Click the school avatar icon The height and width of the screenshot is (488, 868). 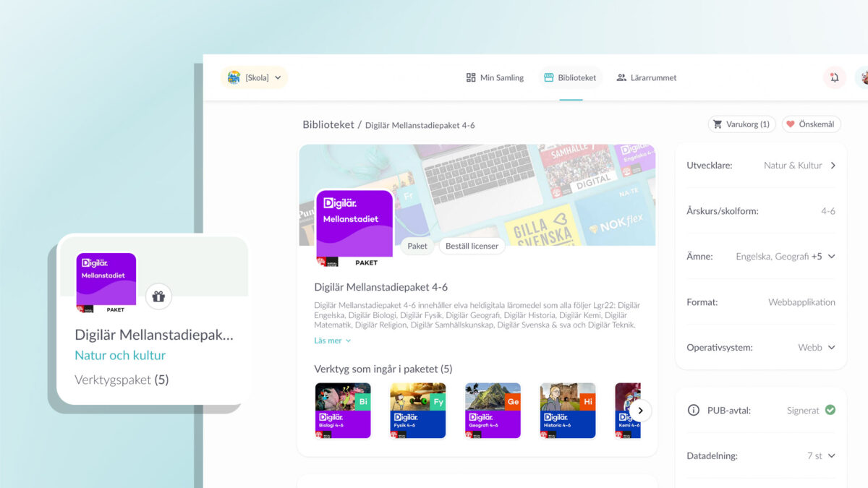(234, 77)
